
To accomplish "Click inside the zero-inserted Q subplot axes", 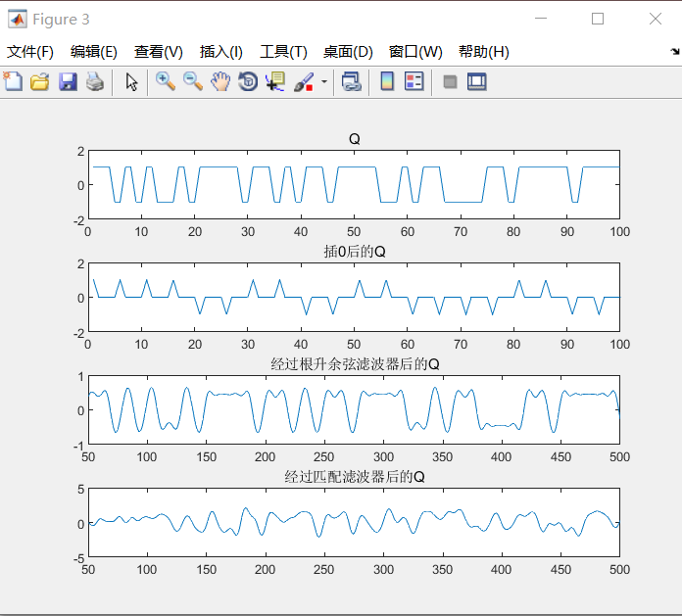I will [x=354, y=298].
